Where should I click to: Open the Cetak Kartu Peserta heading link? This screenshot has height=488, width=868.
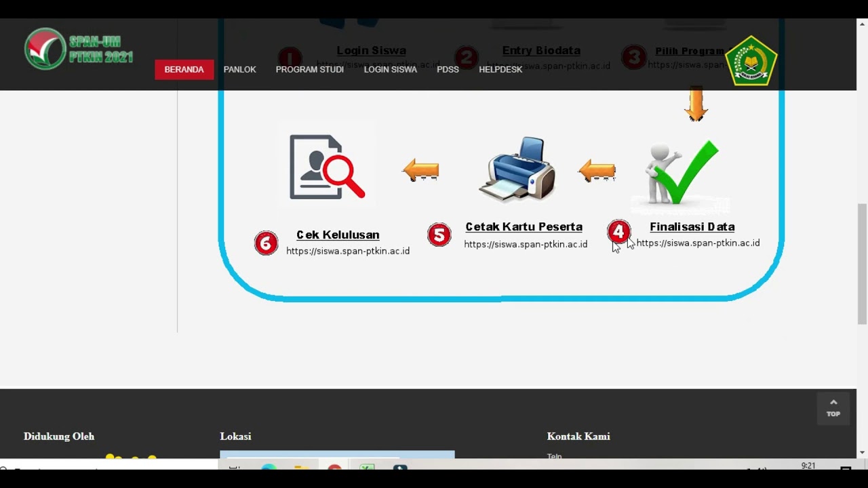[x=524, y=226]
